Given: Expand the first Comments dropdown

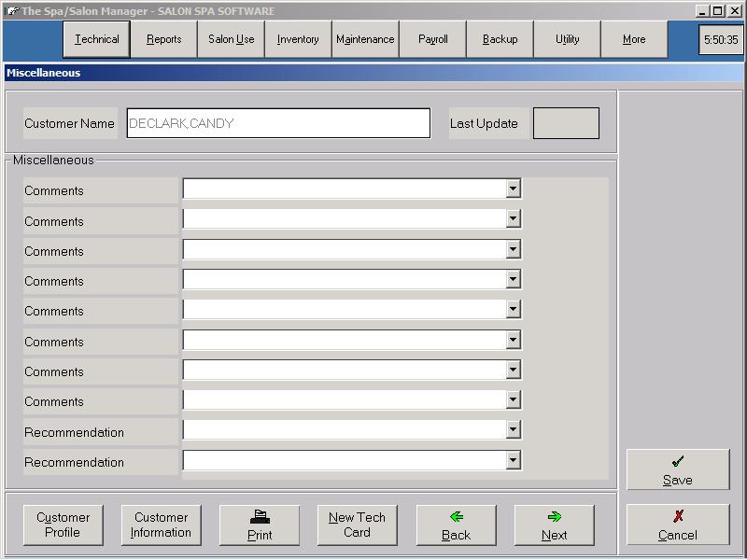Looking at the screenshot, I should pos(513,189).
